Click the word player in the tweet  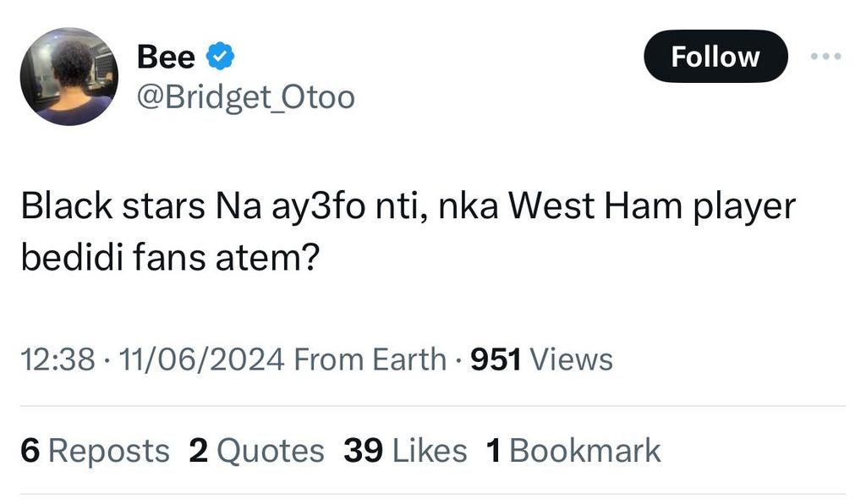click(744, 208)
